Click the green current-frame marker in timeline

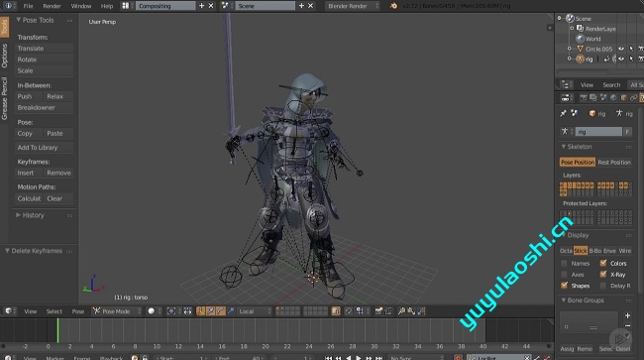click(57, 330)
